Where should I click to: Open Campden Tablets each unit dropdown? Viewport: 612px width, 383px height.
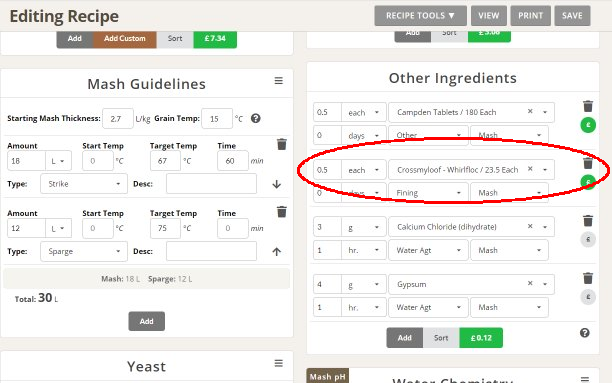pyautogui.click(x=364, y=112)
